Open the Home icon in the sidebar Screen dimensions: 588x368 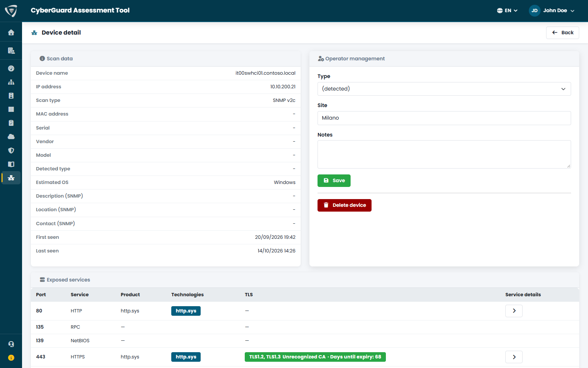[11, 32]
